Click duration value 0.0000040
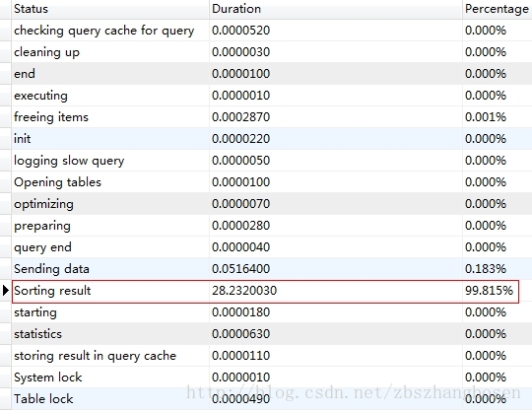Screen dimensions: 532x412 [x=241, y=247]
